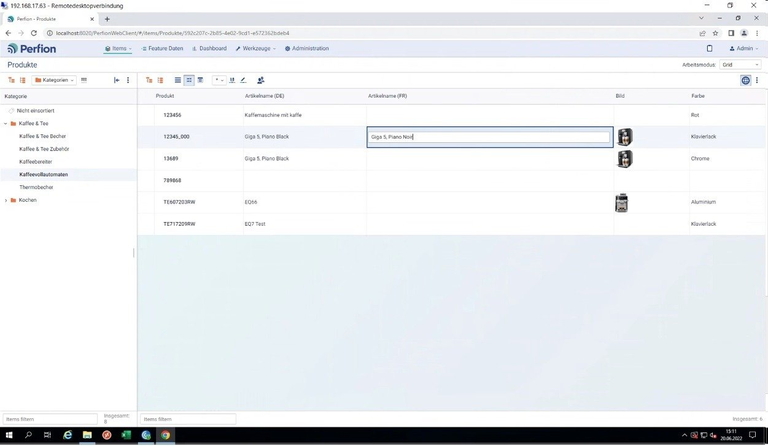The height and width of the screenshot is (446, 768).
Task: Click the align-top view icon in the toolbar
Action: tap(200, 80)
